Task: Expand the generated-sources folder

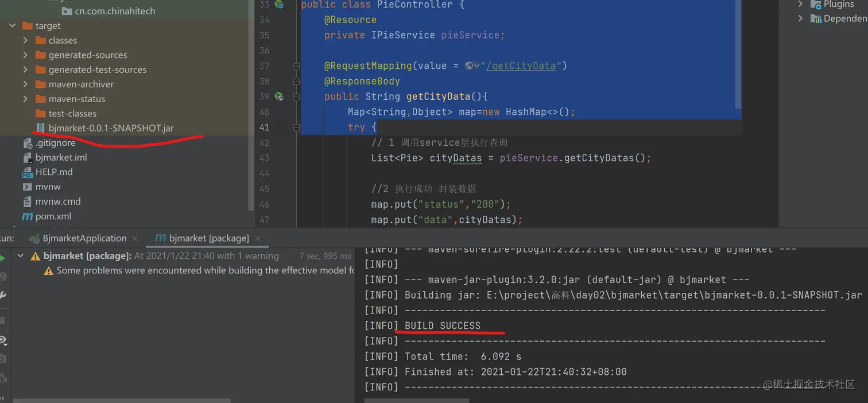Action: coord(25,55)
